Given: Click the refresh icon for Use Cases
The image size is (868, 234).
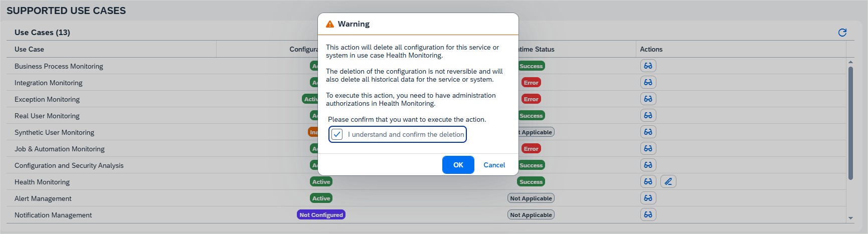Looking at the screenshot, I should coord(842,33).
